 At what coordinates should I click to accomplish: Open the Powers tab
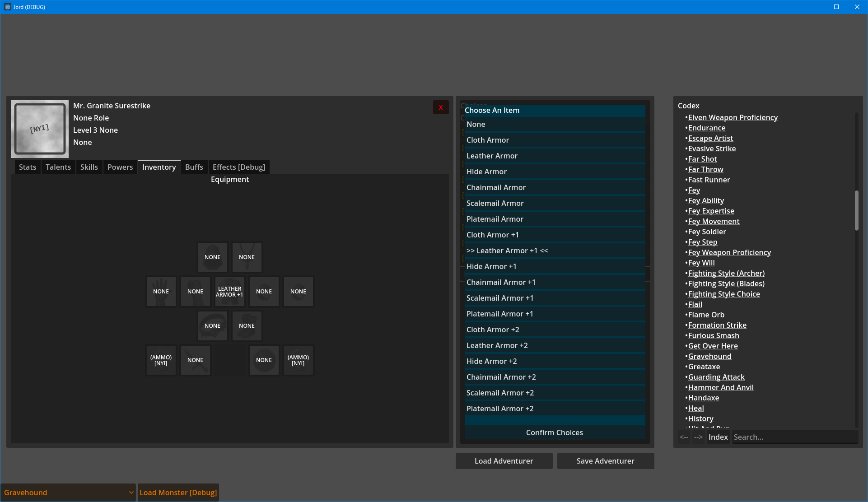click(120, 167)
